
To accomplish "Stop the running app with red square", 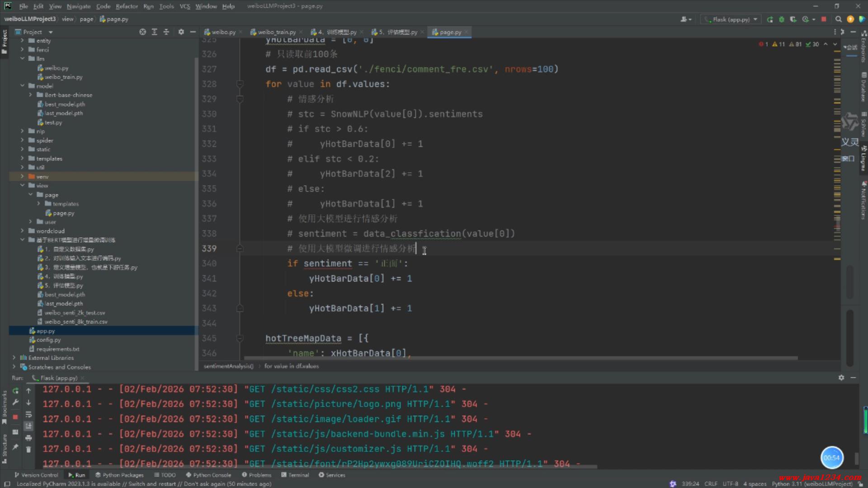I will click(x=824, y=19).
